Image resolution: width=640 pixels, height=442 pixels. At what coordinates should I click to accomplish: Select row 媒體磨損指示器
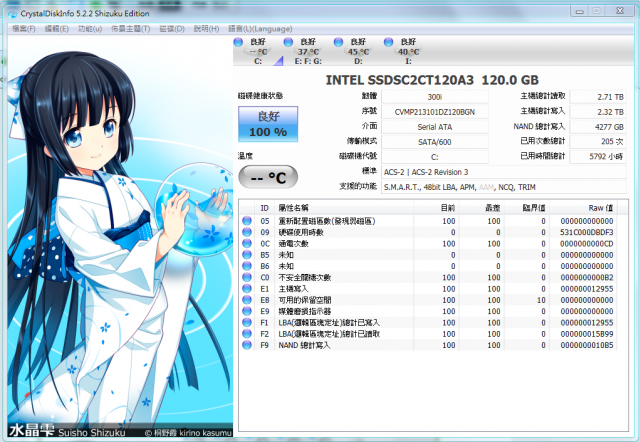429,311
